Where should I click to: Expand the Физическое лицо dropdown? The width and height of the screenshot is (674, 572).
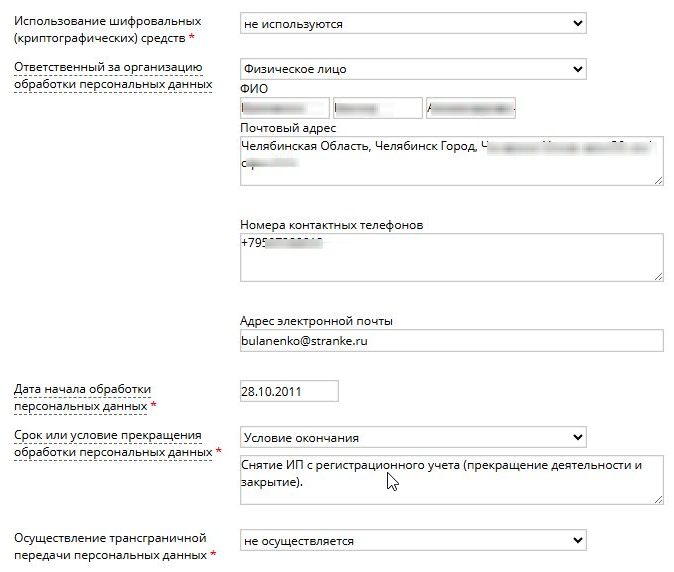pos(413,69)
